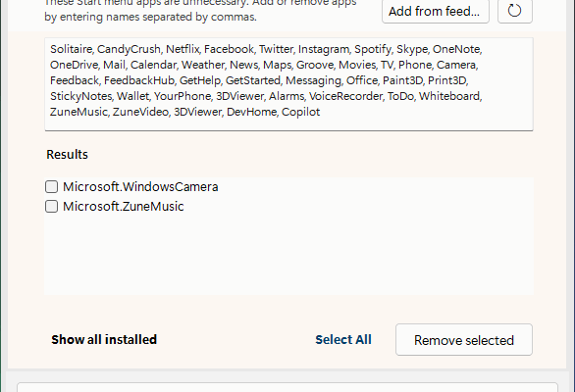
Task: Click the Select All link
Action: [x=343, y=340]
